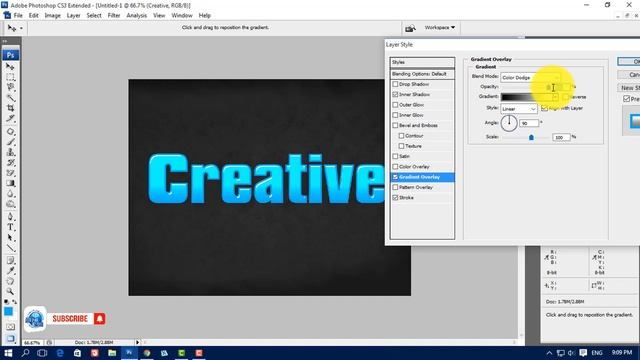Open the Edit menu
The width and height of the screenshot is (640, 360).
[33, 16]
